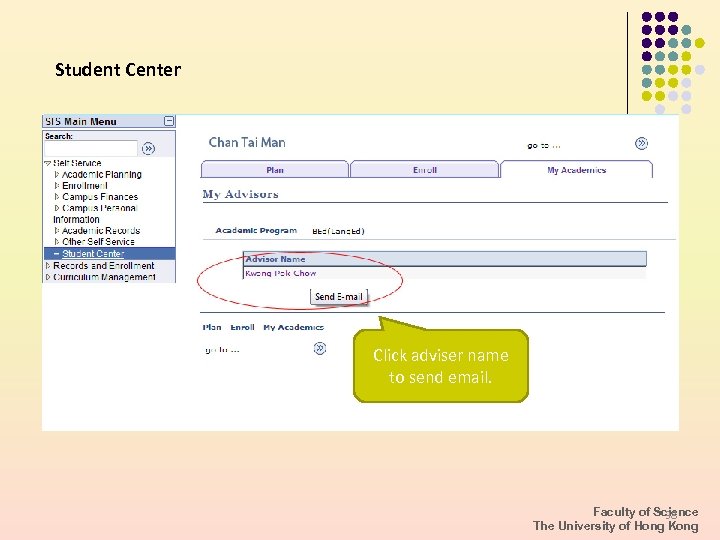
Task: Expand the Enrollment tree node
Action: tap(56, 186)
